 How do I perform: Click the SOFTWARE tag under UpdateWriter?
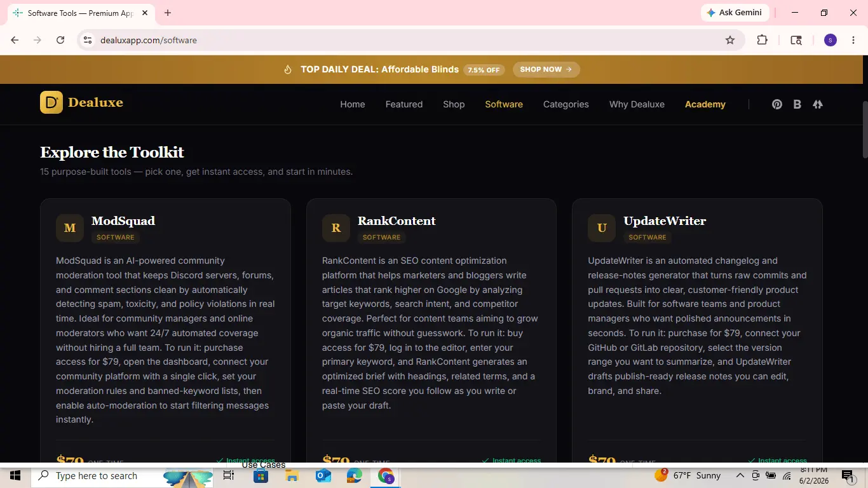pos(648,237)
